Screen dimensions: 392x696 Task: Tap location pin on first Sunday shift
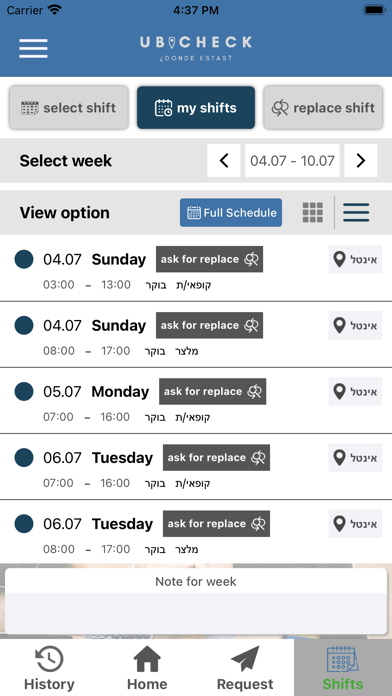pyautogui.click(x=340, y=259)
